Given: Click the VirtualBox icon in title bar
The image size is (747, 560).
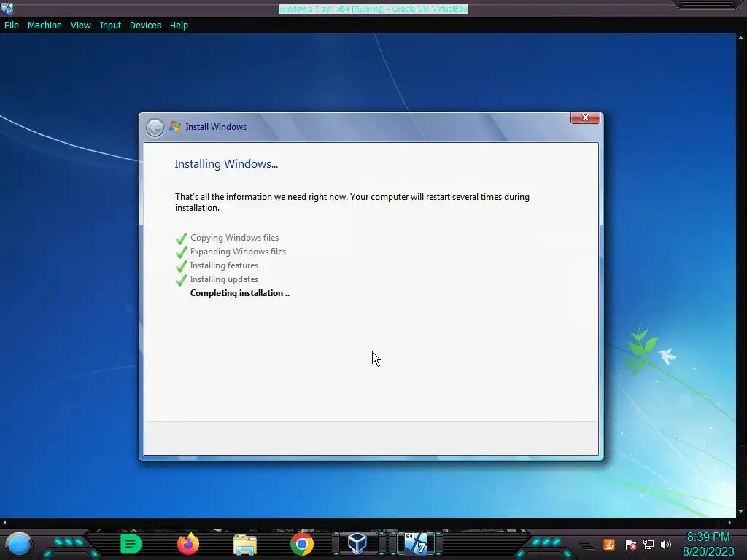Looking at the screenshot, I should click(x=7, y=7).
